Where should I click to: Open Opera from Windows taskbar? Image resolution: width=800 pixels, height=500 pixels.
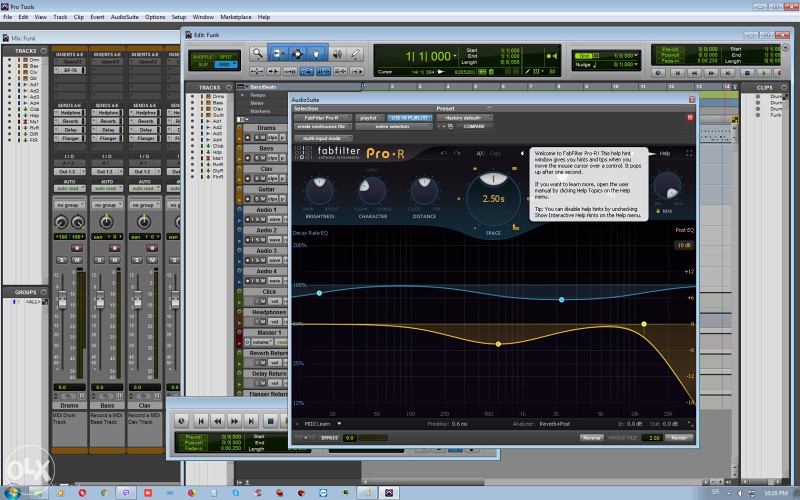coord(82,493)
